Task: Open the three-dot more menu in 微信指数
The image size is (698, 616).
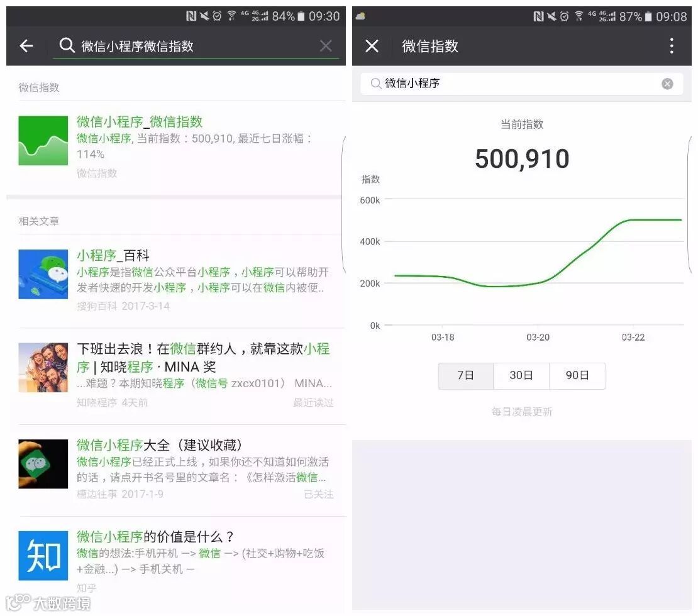Action: click(672, 45)
